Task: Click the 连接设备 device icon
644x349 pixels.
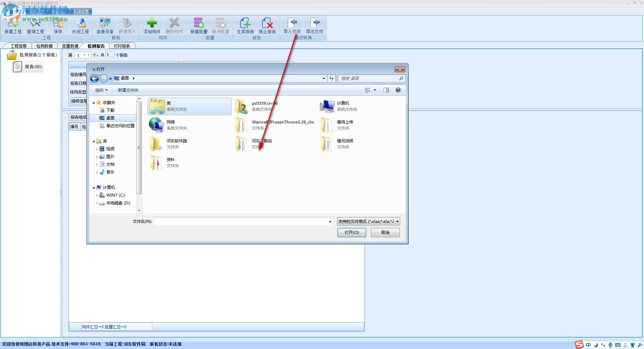Action: click(x=105, y=26)
